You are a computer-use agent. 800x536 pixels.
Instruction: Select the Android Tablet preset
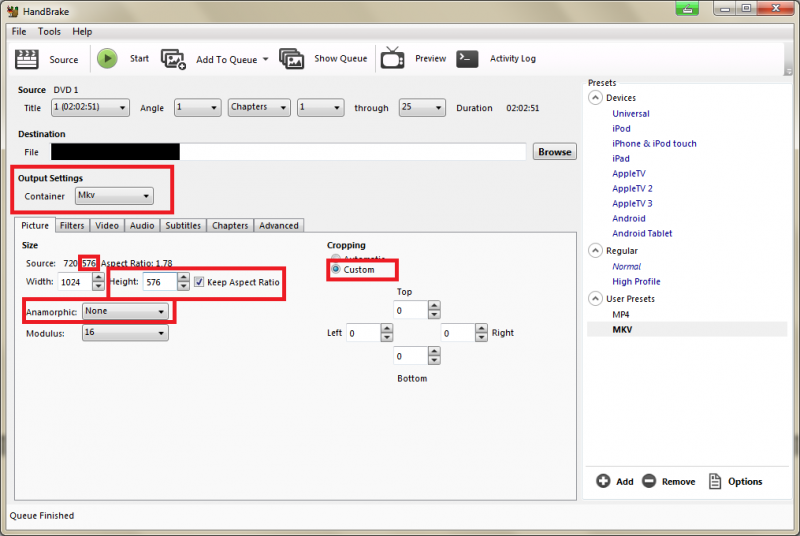pos(642,234)
